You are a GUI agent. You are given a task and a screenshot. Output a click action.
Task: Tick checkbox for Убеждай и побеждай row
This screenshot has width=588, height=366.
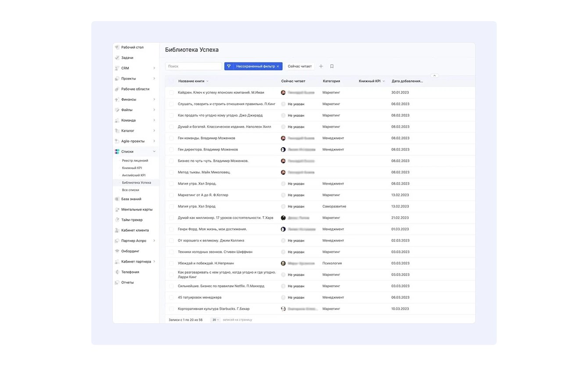(171, 263)
